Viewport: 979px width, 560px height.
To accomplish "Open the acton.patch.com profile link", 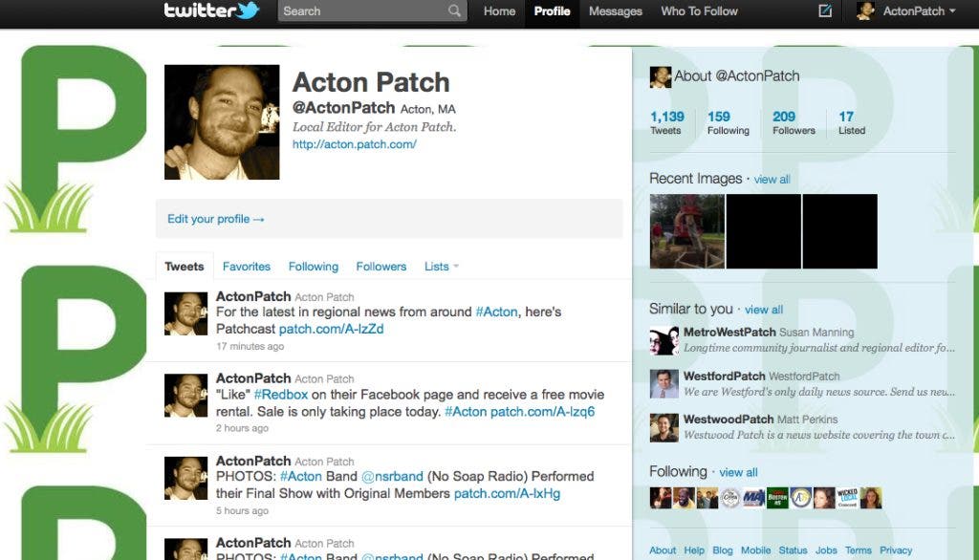I will pos(354,144).
